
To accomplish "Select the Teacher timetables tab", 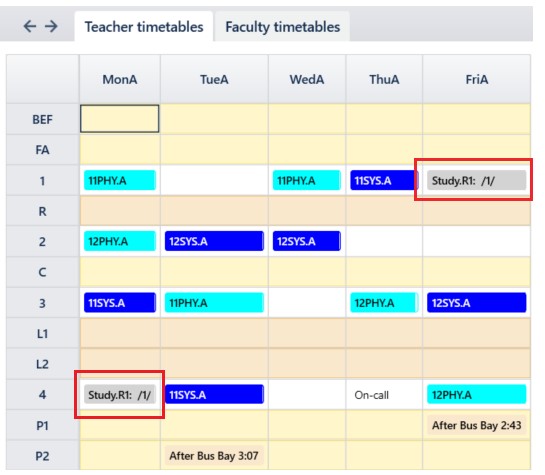I will (144, 27).
